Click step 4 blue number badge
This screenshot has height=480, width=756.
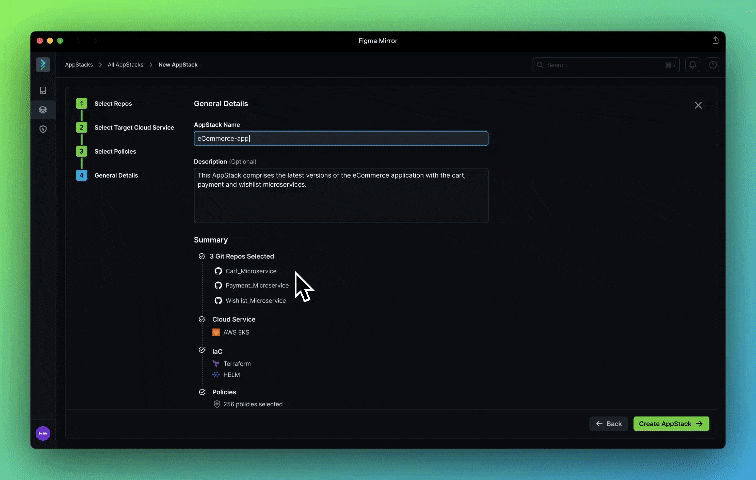tap(81, 175)
